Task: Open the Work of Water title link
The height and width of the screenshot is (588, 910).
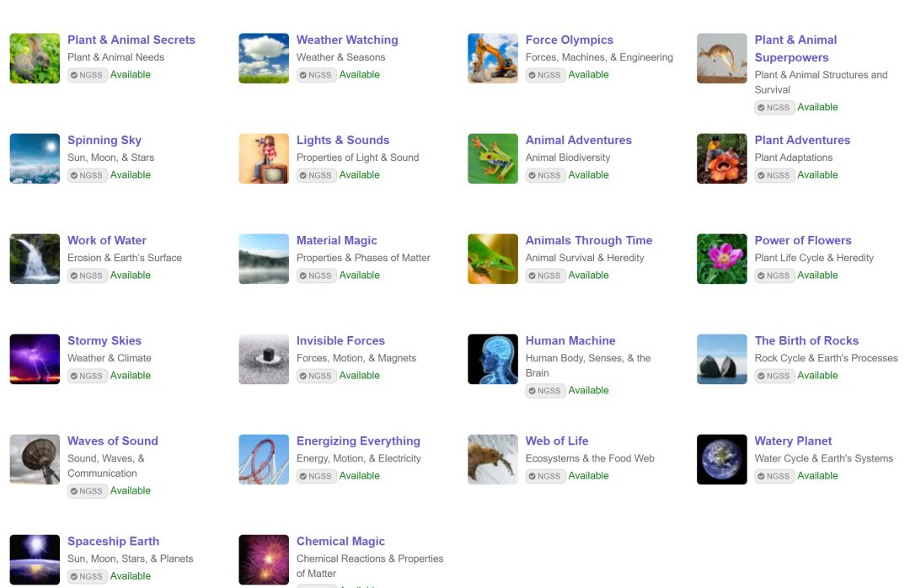Action: point(107,241)
